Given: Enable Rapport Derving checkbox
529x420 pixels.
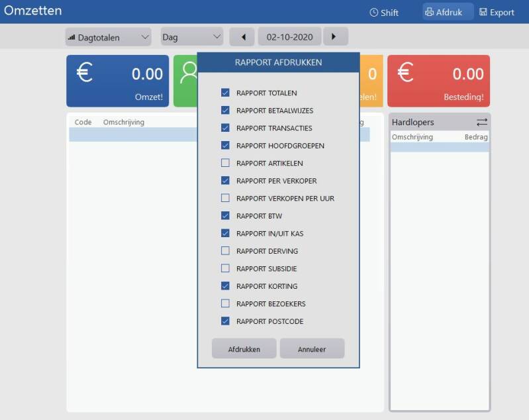Looking at the screenshot, I should 225,250.
